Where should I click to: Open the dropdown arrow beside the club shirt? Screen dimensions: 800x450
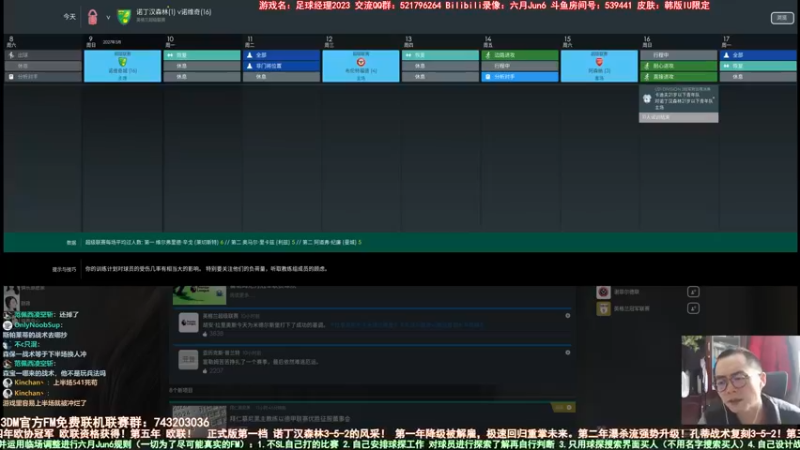(x=108, y=17)
